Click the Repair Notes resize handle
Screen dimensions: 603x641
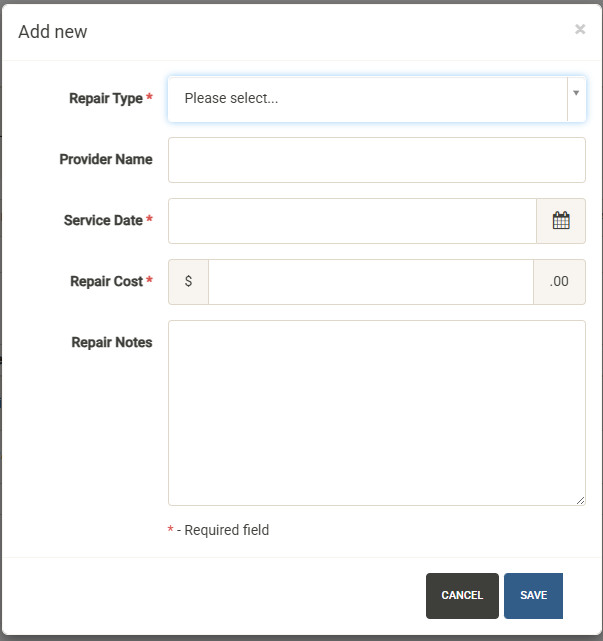(580, 500)
